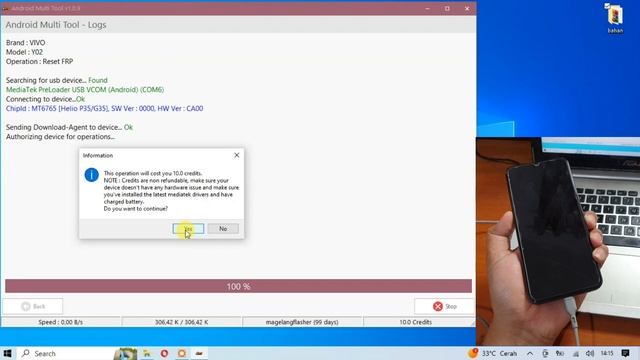Image resolution: width=640 pixels, height=360 pixels.
Task: Stop the current operation
Action: 444,306
